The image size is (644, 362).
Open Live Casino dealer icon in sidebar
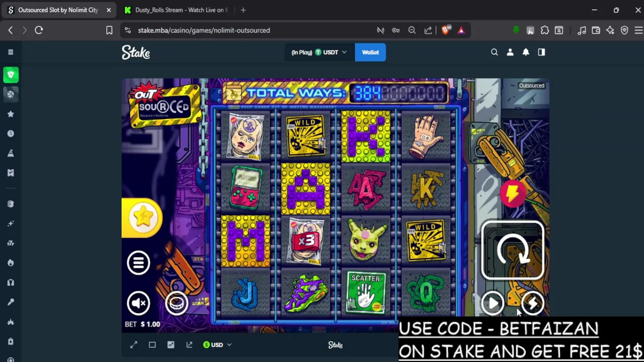point(11,282)
